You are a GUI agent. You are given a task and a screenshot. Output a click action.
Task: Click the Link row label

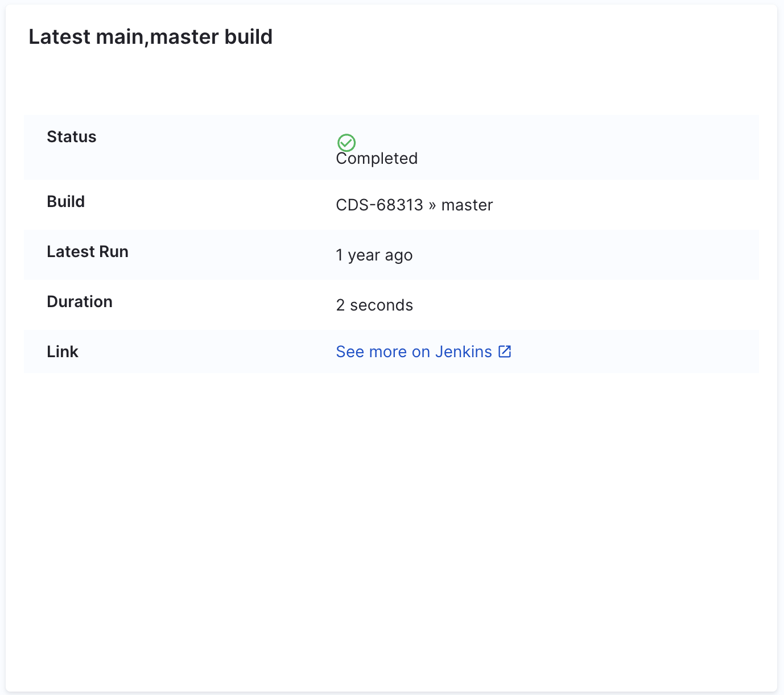(x=63, y=352)
